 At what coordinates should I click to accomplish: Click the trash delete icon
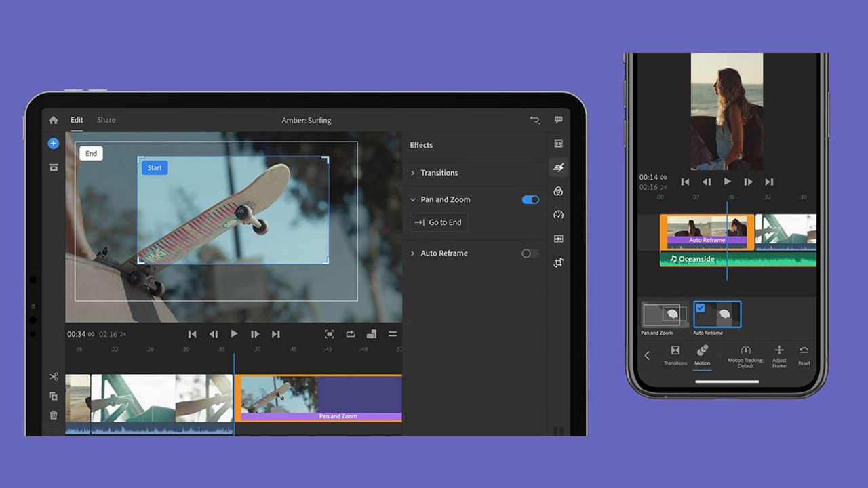click(x=54, y=415)
